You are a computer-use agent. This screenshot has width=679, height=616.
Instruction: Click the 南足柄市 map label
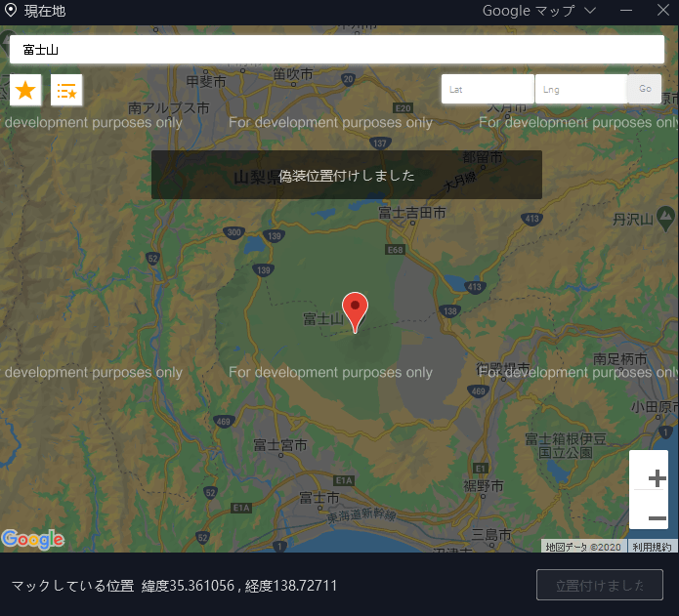[x=620, y=358]
